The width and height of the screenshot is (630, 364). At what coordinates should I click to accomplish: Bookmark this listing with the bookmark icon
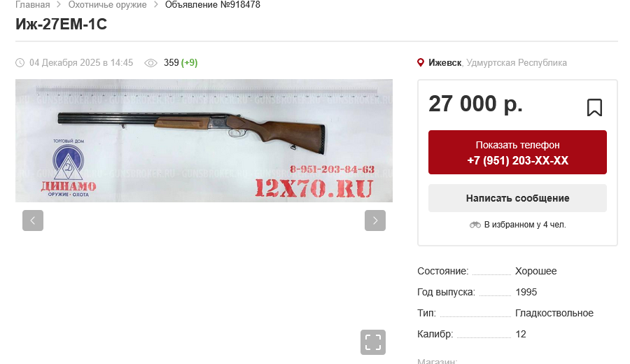(x=594, y=108)
